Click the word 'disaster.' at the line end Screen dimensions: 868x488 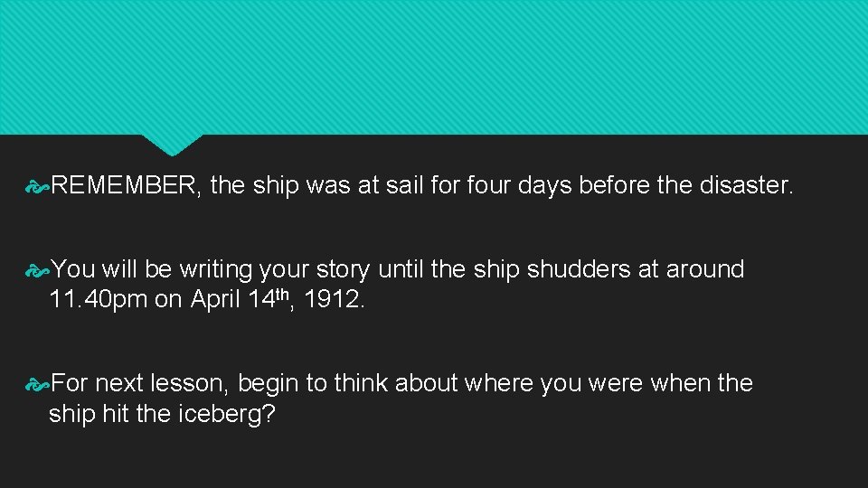click(x=746, y=184)
